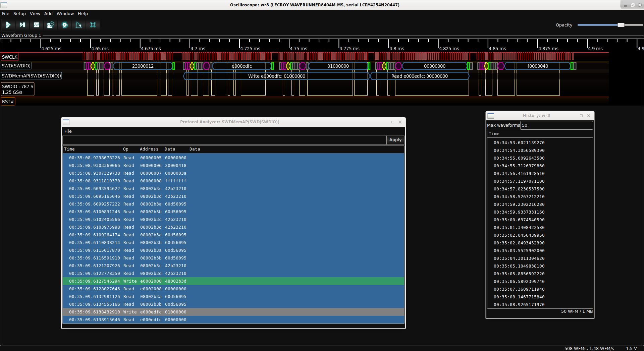
Task: Click the 4.8 ms mark on the timeline
Action: point(396,49)
